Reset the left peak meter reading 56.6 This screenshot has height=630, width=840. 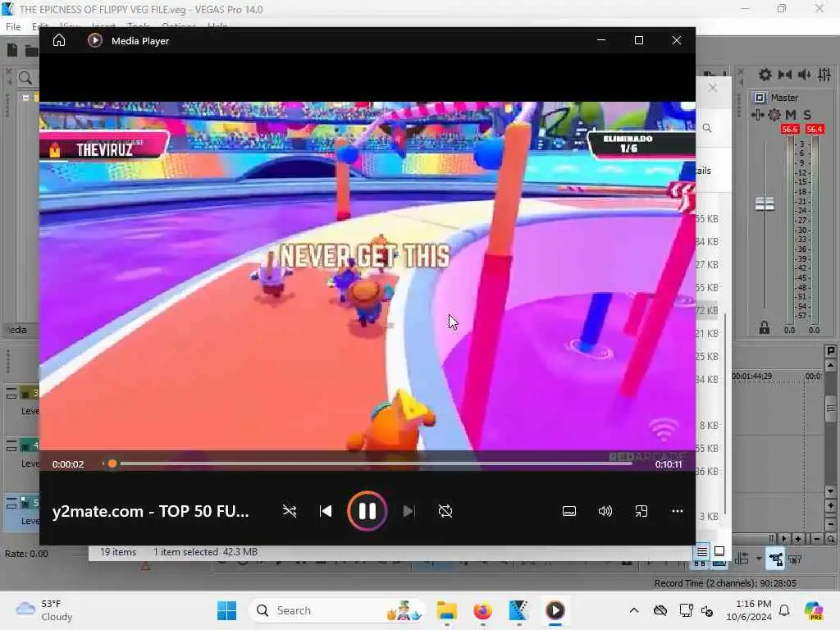coord(790,129)
